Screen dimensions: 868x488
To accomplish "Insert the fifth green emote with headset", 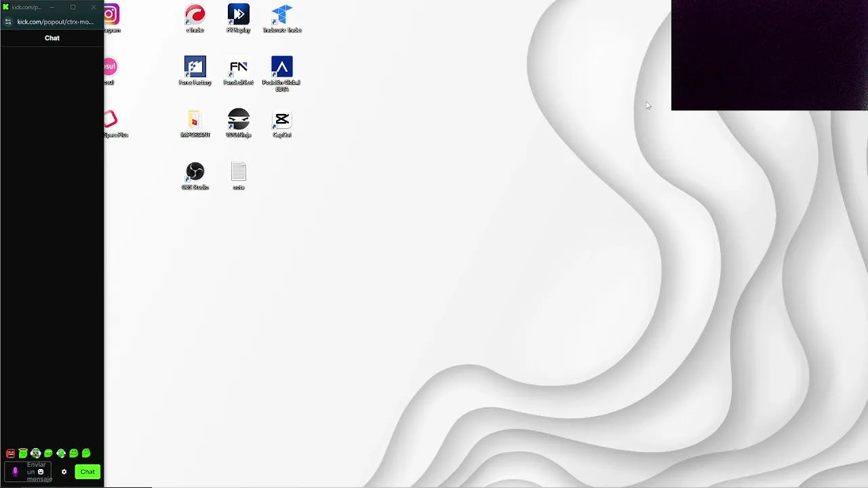I will click(61, 453).
